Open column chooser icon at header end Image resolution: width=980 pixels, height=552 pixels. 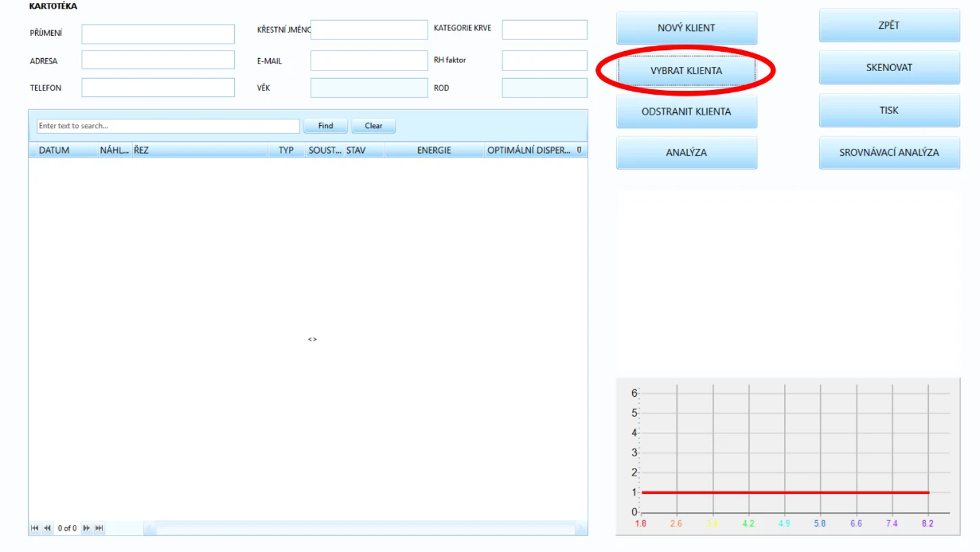[x=580, y=150]
